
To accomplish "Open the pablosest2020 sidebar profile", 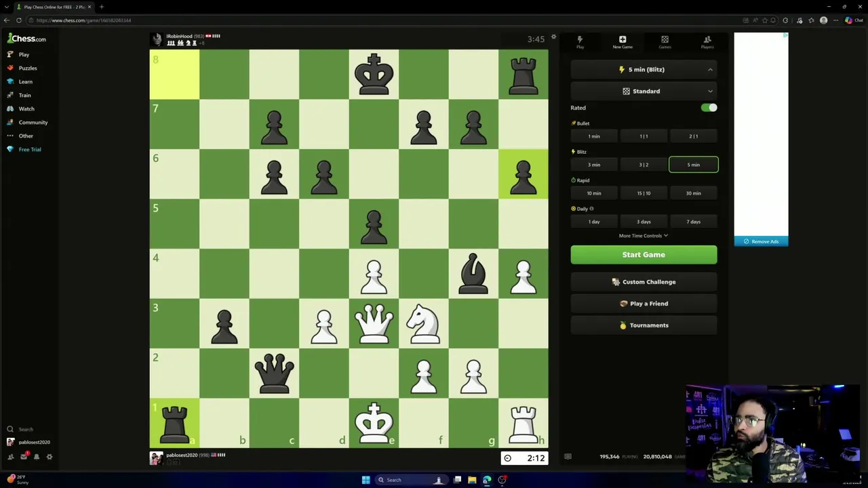I will 28,442.
